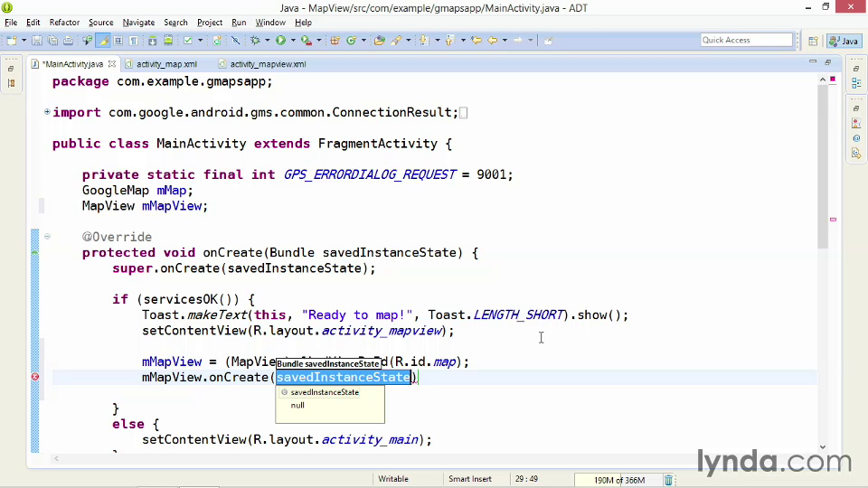Open the Run configurations dropdown arrow
This screenshot has width=868, height=488.
click(x=293, y=41)
